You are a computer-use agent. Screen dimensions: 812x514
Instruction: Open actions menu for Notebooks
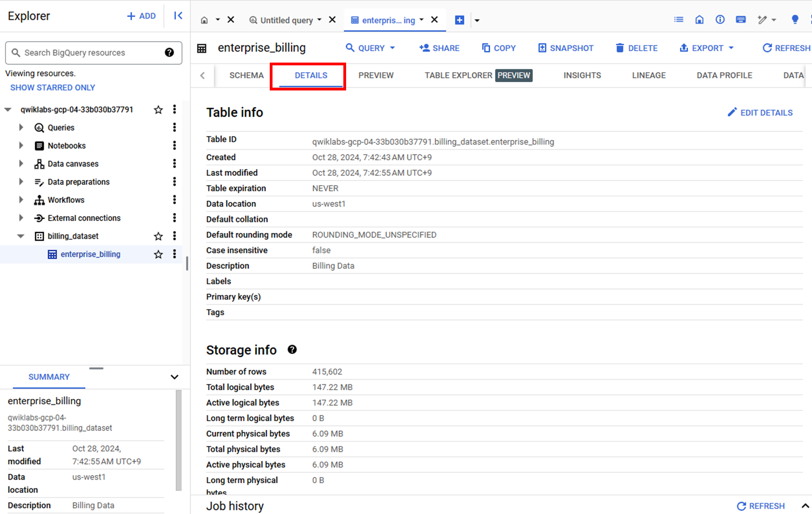click(174, 145)
